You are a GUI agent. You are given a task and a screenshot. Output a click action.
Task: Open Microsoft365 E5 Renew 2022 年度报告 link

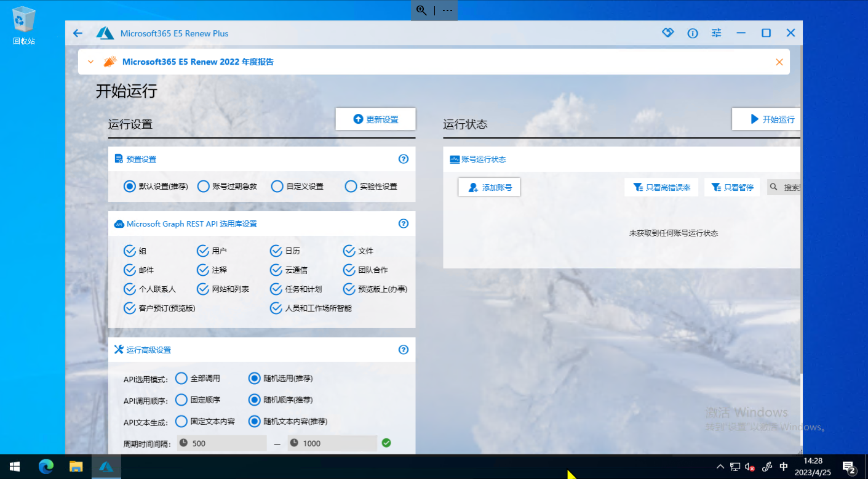click(x=198, y=62)
